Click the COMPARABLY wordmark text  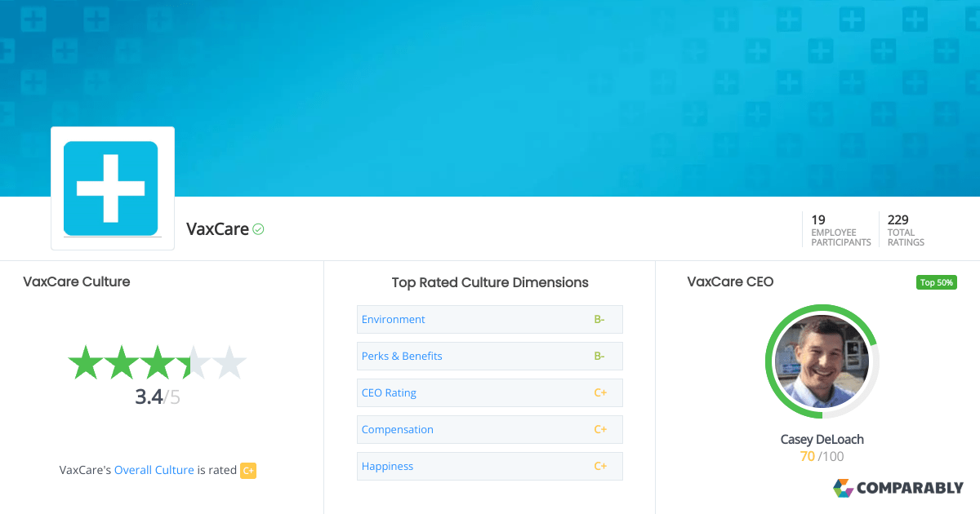click(910, 489)
